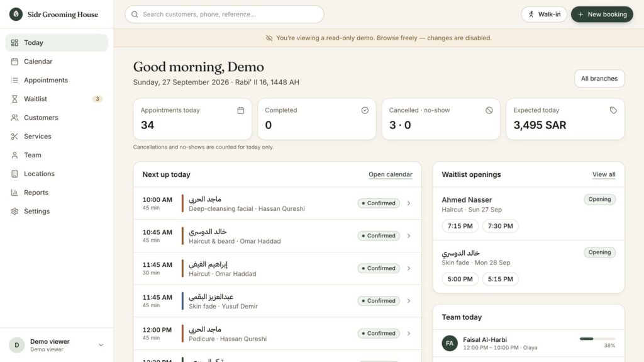This screenshot has width=644, height=362.
Task: Click the Team person icon
Action: tap(15, 155)
